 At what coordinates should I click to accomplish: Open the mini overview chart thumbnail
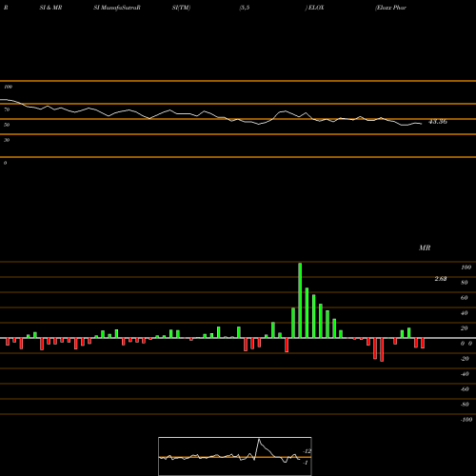tap(235, 456)
